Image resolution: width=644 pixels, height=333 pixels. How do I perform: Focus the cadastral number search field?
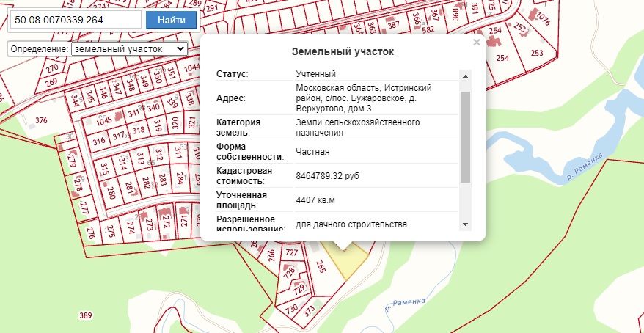click(76, 20)
